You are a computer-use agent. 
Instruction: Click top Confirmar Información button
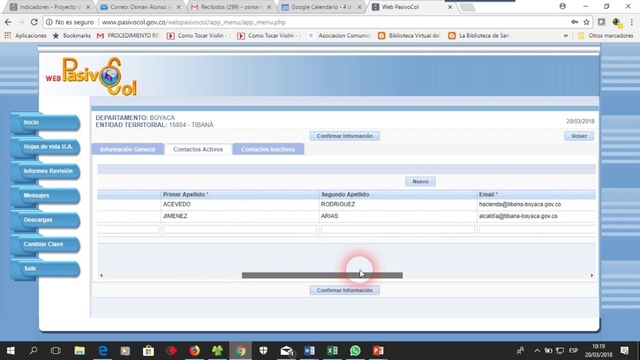click(344, 136)
